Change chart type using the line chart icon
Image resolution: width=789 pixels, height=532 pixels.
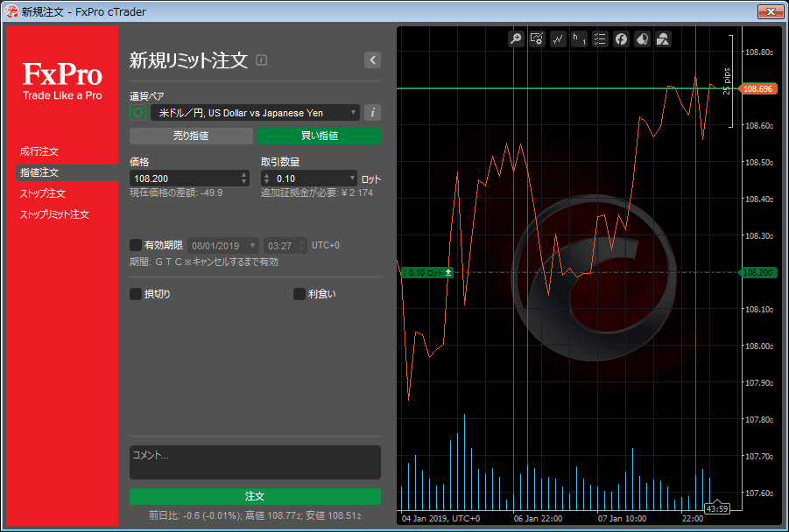tap(558, 38)
